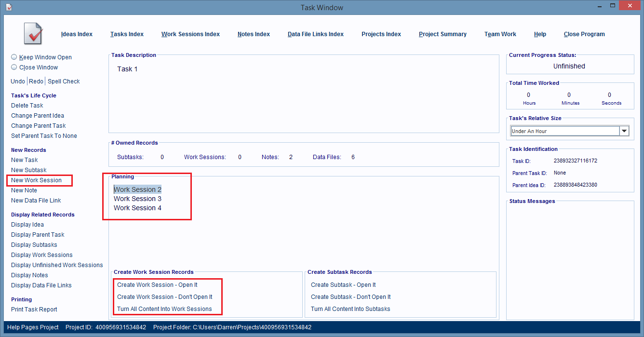Image resolution: width=644 pixels, height=337 pixels.
Task: Click the Undo link
Action: (x=18, y=81)
